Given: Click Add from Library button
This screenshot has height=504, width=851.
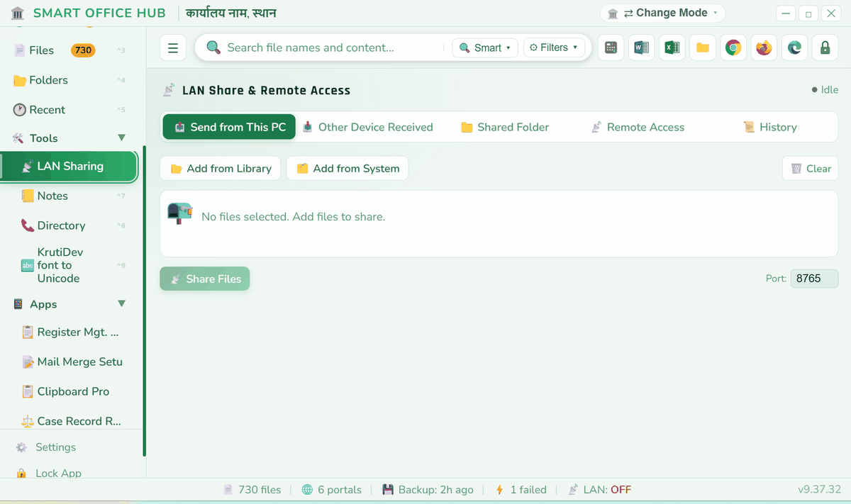Looking at the screenshot, I should pos(221,169).
